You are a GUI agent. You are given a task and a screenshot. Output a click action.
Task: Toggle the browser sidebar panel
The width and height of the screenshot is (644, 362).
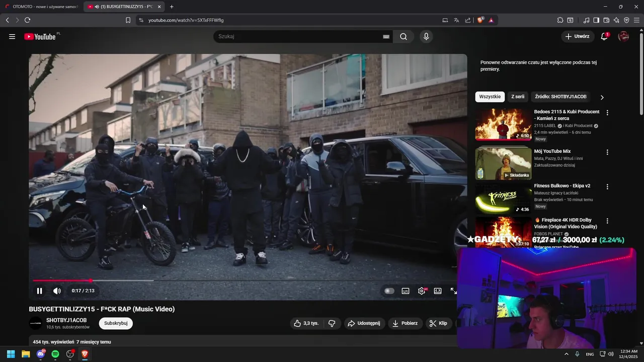596,20
